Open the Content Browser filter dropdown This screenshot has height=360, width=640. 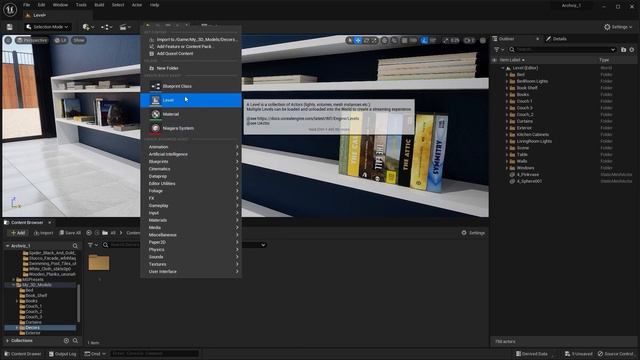coord(93,245)
